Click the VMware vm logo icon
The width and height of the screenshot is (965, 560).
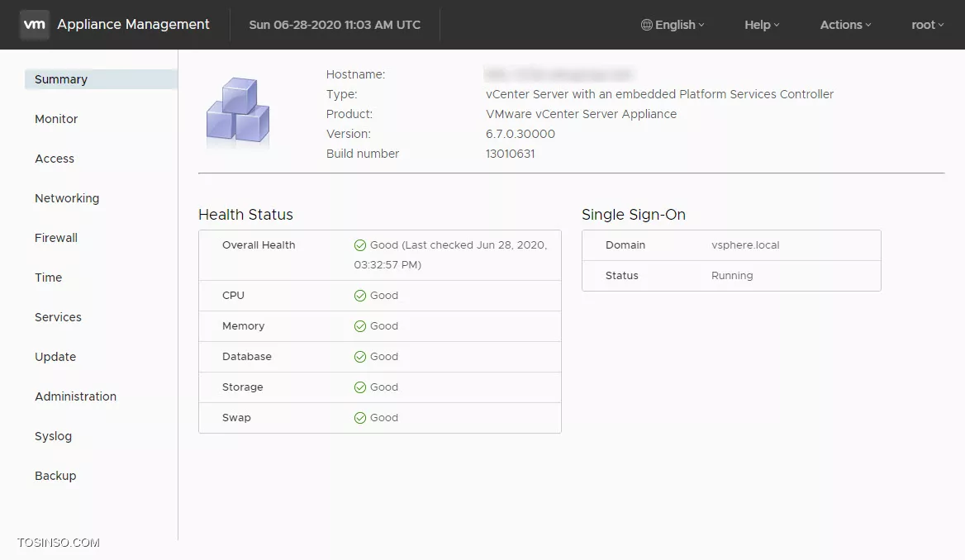tap(34, 25)
